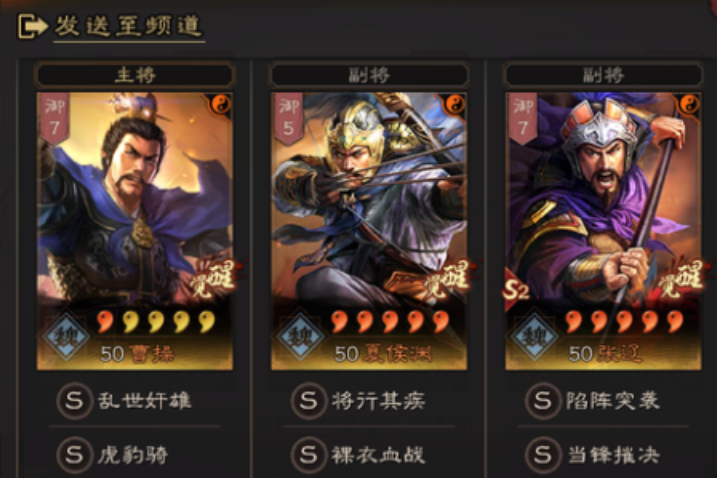Open the 张辽 hero card portrait
717x478 pixels.
click(603, 231)
